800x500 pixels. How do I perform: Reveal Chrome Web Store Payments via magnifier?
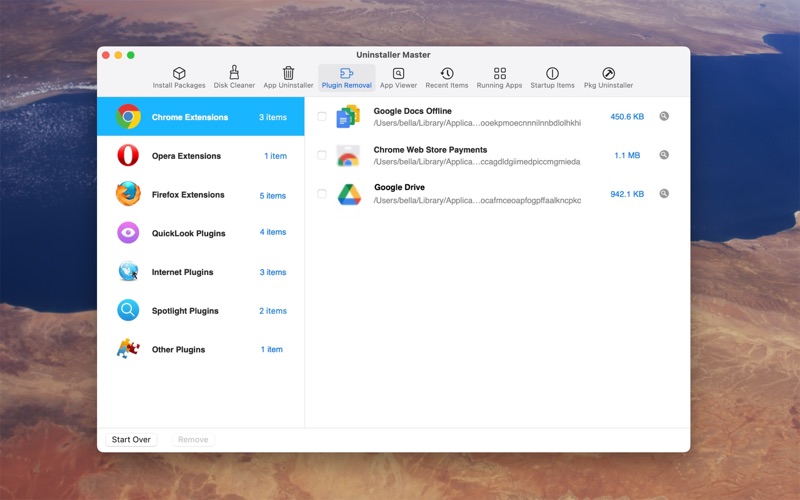point(664,155)
